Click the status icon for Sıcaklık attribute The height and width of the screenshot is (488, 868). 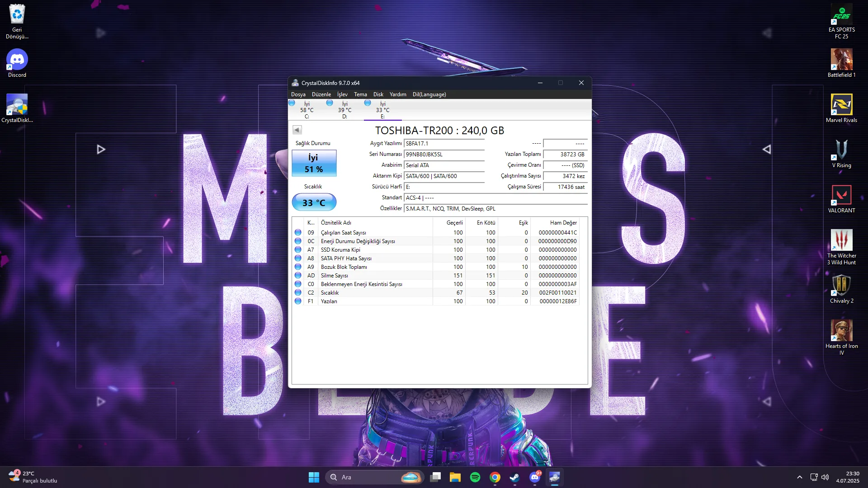point(298,292)
